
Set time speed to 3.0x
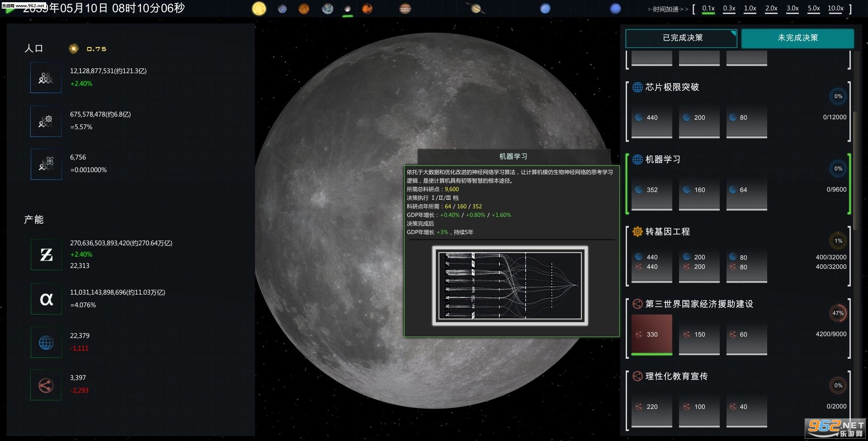click(793, 9)
